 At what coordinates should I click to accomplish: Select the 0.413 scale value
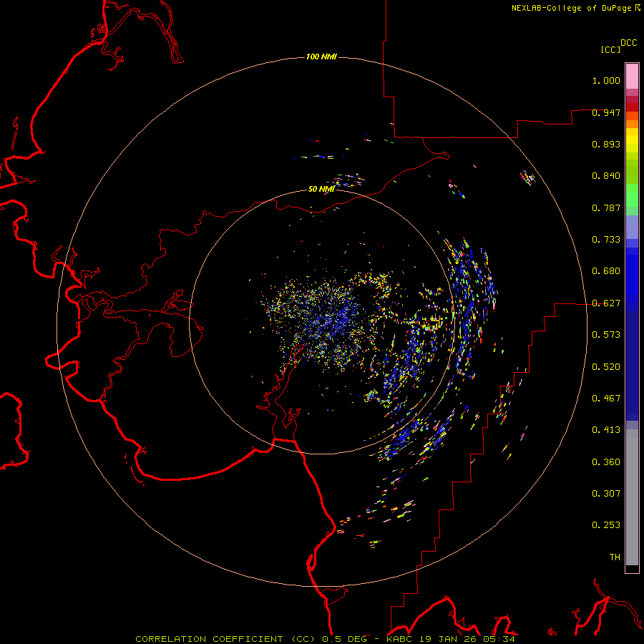click(x=606, y=430)
